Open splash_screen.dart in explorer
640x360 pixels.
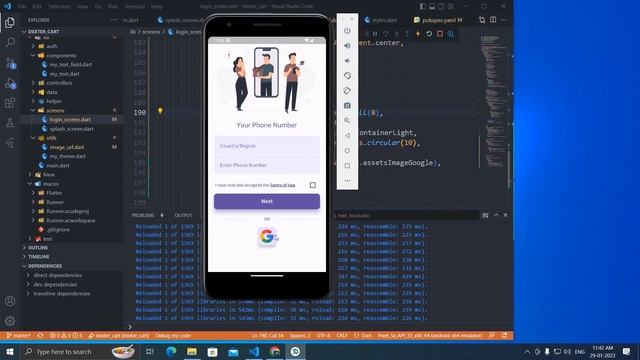coord(71,129)
